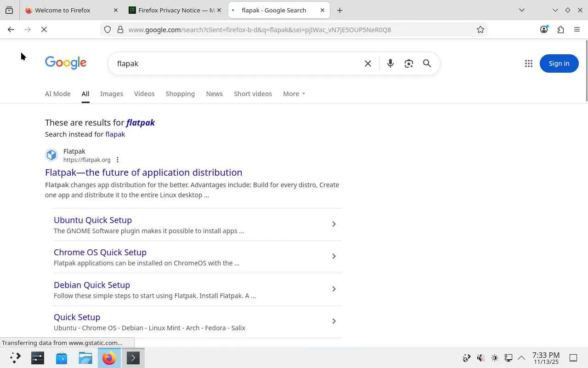The height and width of the screenshot is (368, 588).
Task: Expand the Quick Setup result chevron
Action: click(x=334, y=321)
